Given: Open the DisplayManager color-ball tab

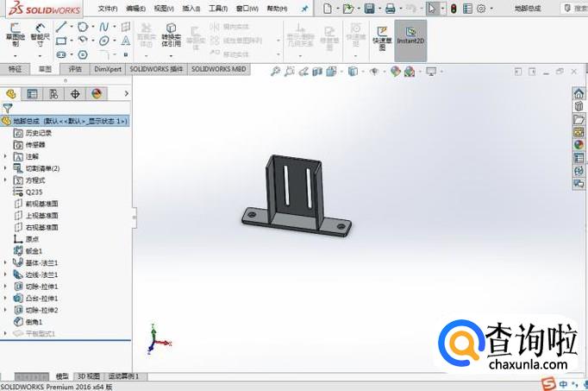Looking at the screenshot, I should click(97, 93).
